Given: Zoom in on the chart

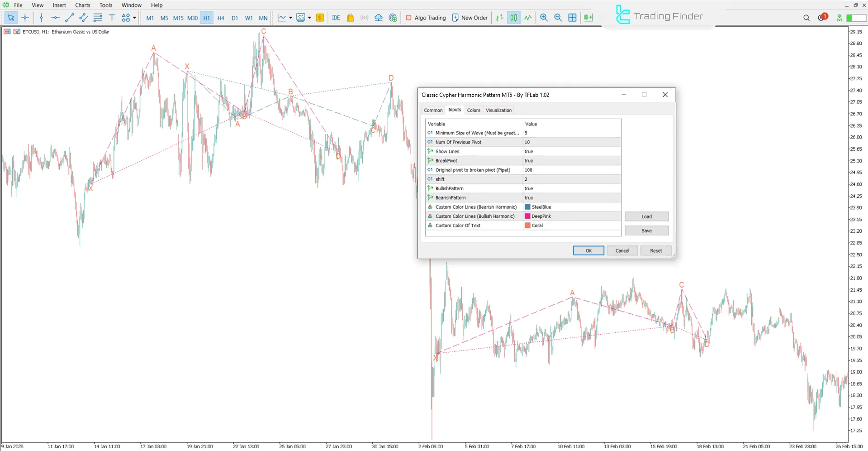Looking at the screenshot, I should pyautogui.click(x=544, y=18).
